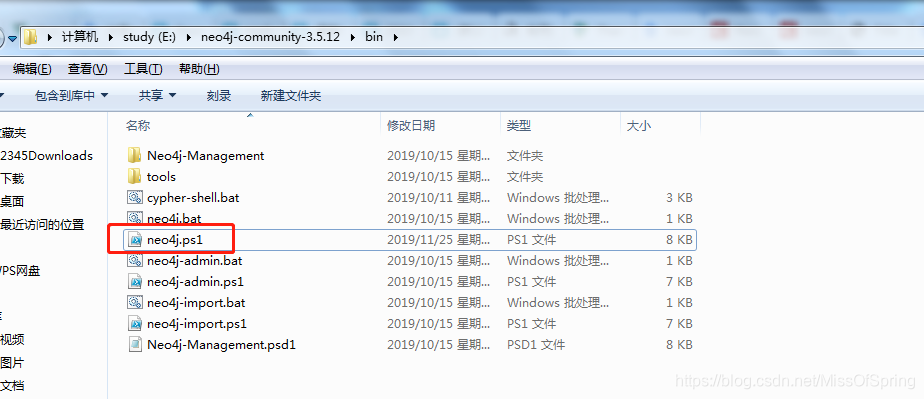This screenshot has width=924, height=399.
Task: Select the neo4j-import.ps1 file name
Action: pyautogui.click(x=197, y=324)
